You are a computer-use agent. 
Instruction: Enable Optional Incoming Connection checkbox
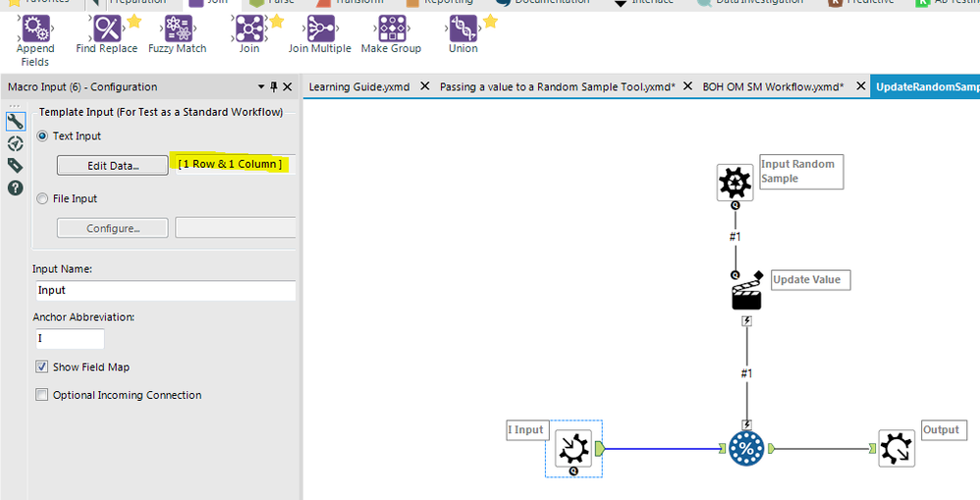pos(42,394)
